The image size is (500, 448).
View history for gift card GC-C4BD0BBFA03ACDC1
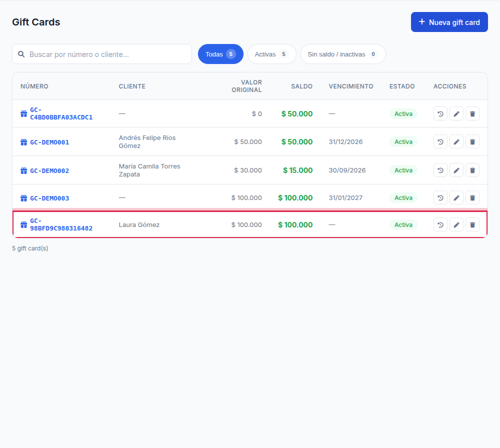(x=440, y=114)
